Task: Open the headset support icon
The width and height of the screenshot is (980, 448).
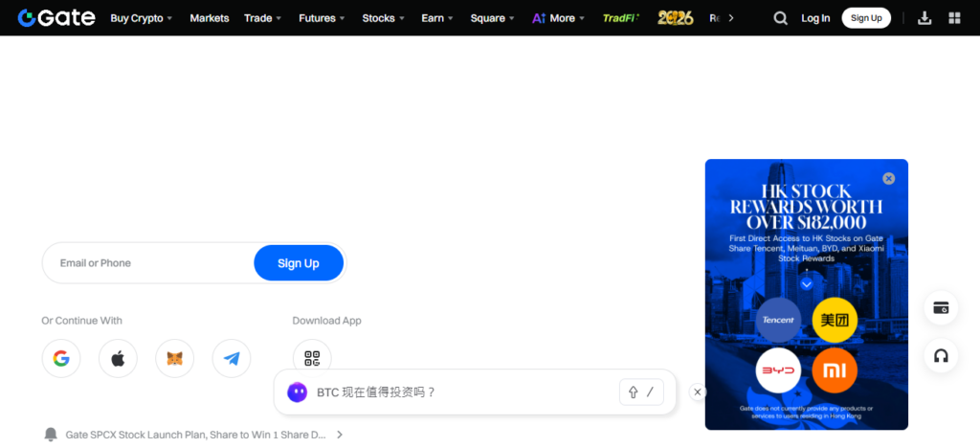Action: [x=941, y=356]
